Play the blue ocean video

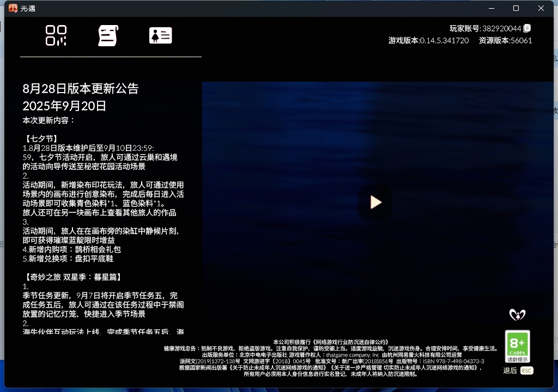point(375,202)
